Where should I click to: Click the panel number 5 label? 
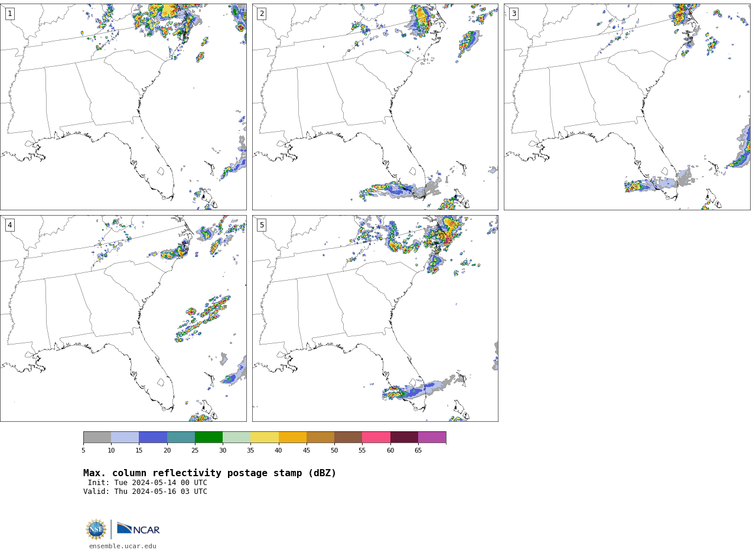[262, 225]
